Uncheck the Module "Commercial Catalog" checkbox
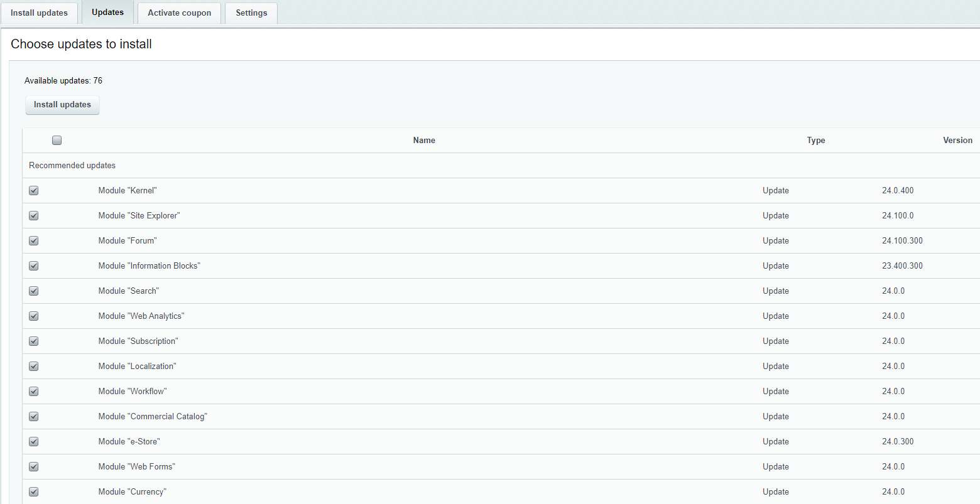This screenshot has width=980, height=504. pyautogui.click(x=34, y=417)
